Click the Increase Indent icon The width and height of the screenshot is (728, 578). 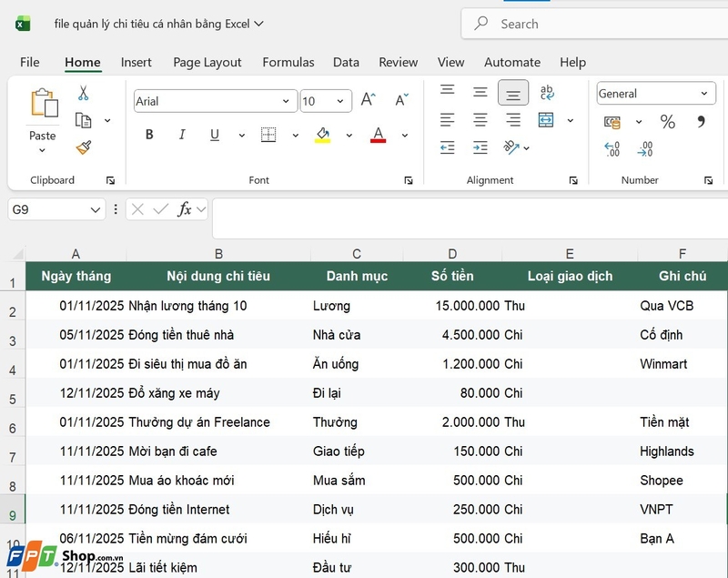(x=480, y=148)
